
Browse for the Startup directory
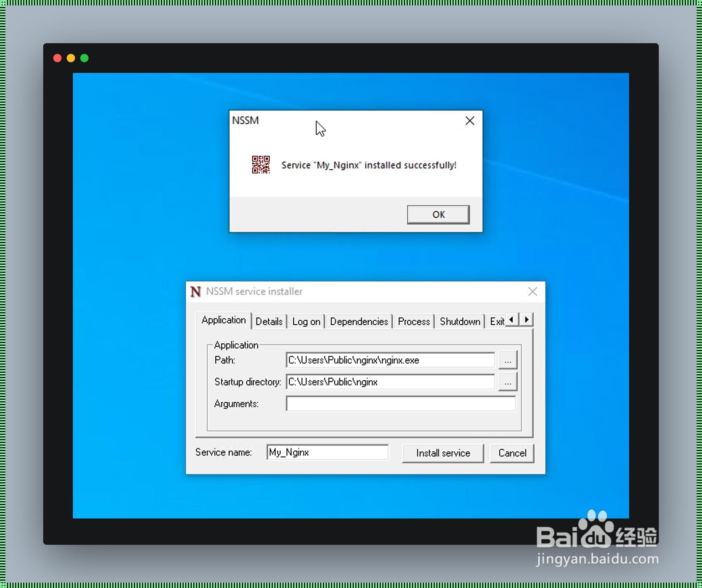coord(508,382)
